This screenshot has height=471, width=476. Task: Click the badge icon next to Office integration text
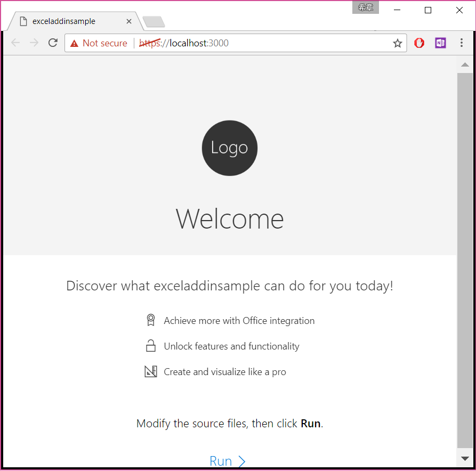(151, 320)
